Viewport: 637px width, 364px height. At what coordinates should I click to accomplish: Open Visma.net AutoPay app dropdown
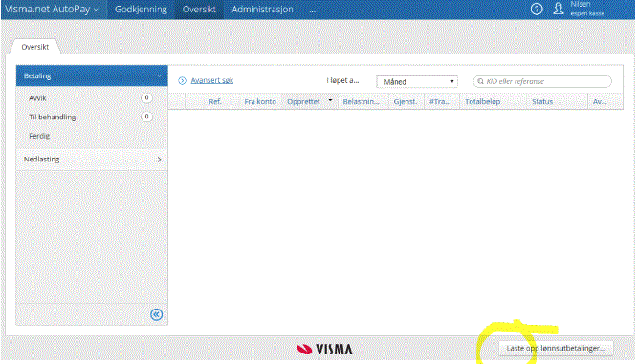click(52, 9)
